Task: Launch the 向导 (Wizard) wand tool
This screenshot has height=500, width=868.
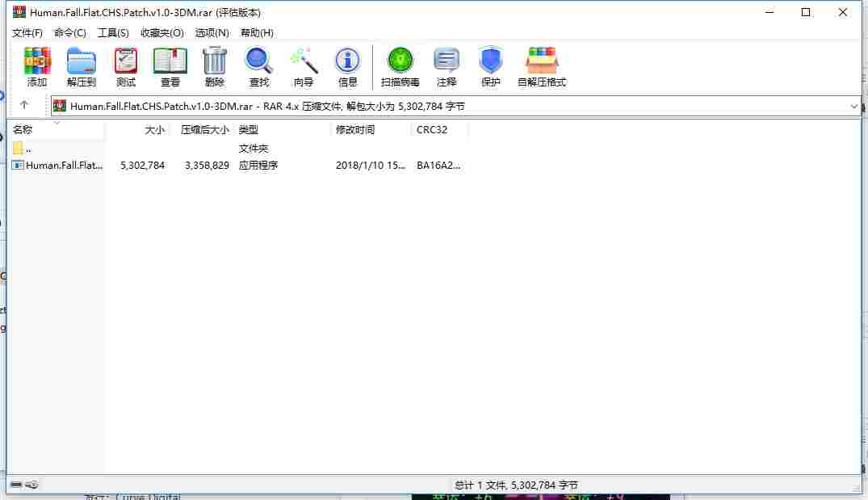Action: [x=304, y=66]
